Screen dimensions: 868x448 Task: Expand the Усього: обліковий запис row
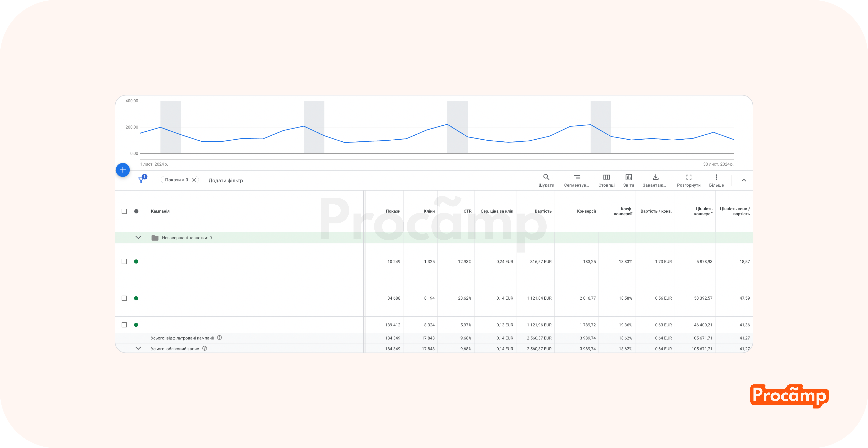click(x=138, y=348)
